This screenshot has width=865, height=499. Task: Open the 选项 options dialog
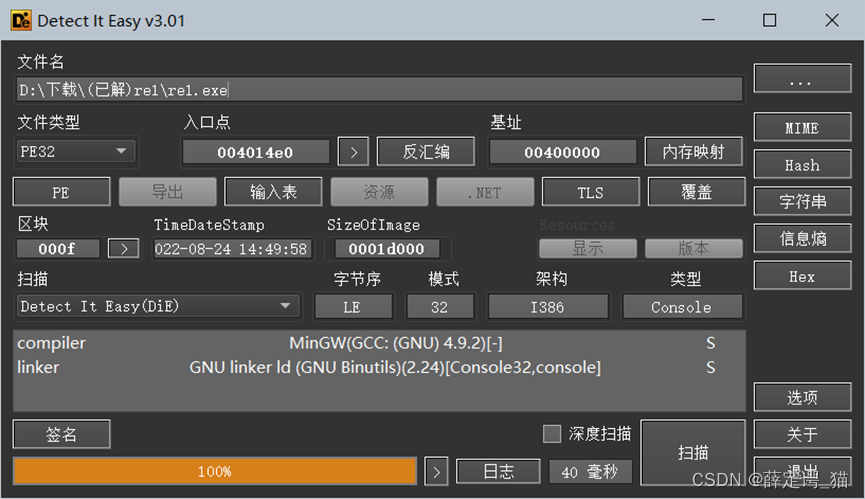[x=802, y=397]
